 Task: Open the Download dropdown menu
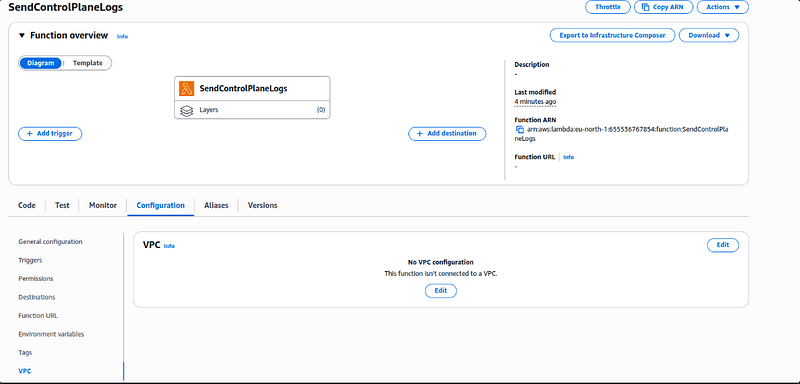[709, 35]
